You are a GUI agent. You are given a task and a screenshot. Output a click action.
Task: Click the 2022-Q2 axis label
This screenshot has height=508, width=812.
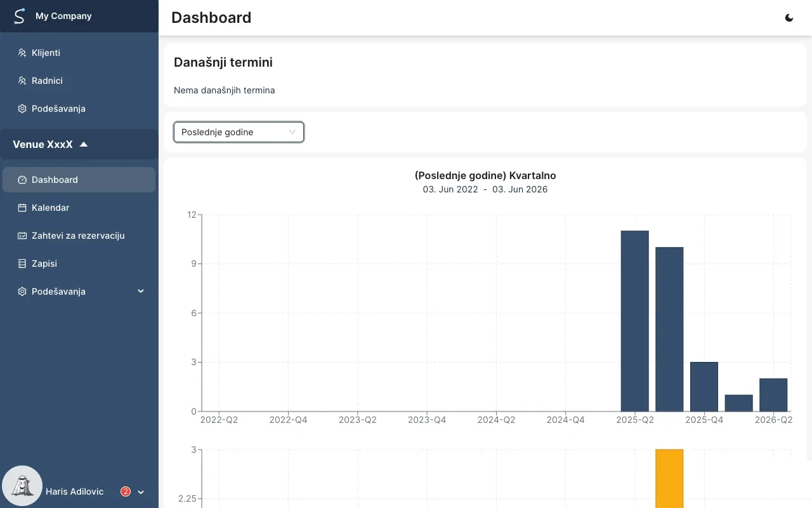tap(219, 420)
